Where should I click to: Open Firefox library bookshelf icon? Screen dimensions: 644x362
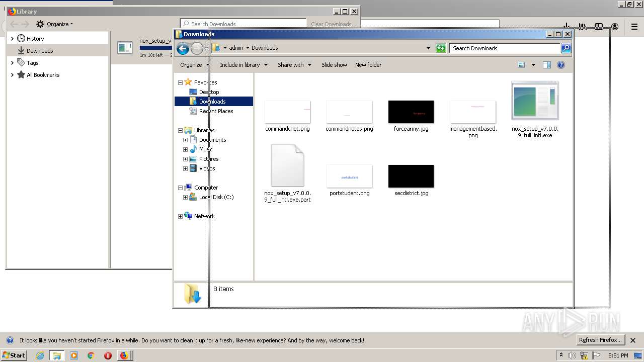pos(582,27)
